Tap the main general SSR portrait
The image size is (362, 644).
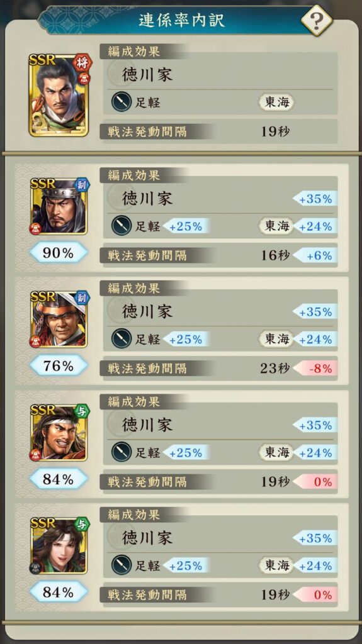point(59,96)
